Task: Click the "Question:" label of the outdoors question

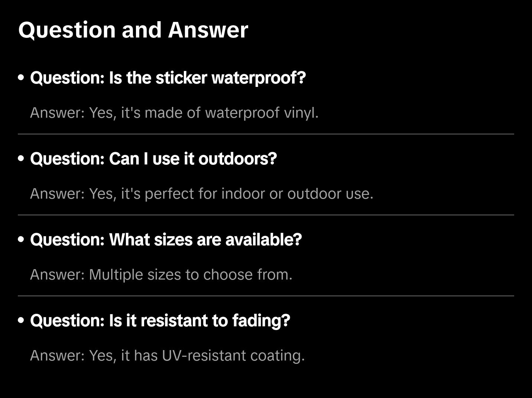Action: 68,159
